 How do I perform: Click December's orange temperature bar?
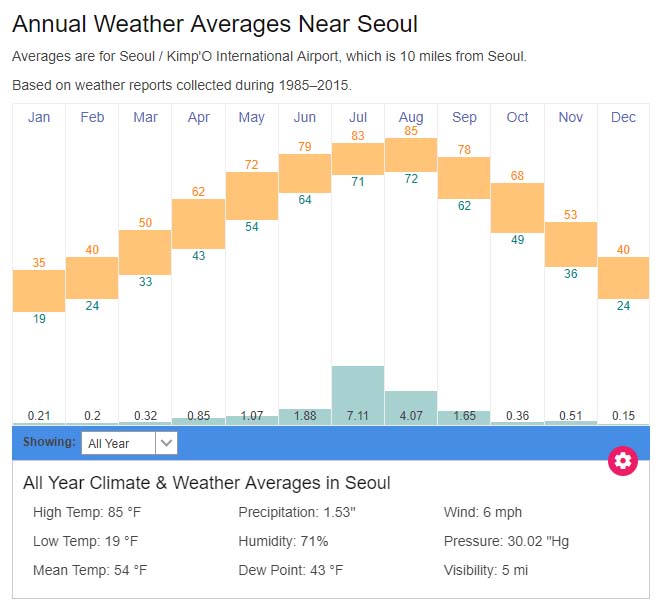(x=623, y=277)
